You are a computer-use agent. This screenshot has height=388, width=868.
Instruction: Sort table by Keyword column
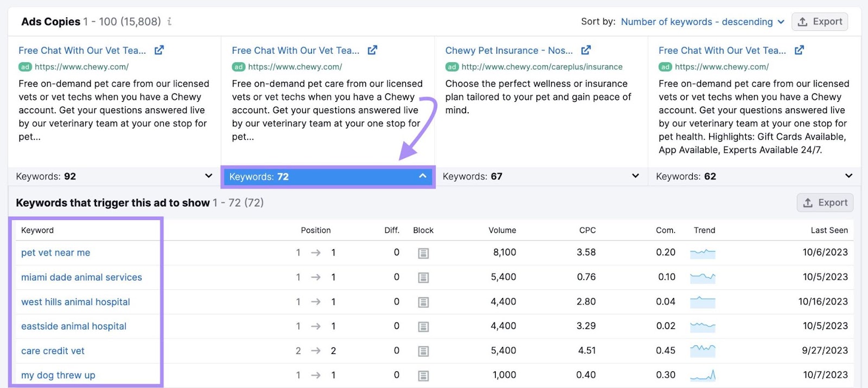pos(37,230)
